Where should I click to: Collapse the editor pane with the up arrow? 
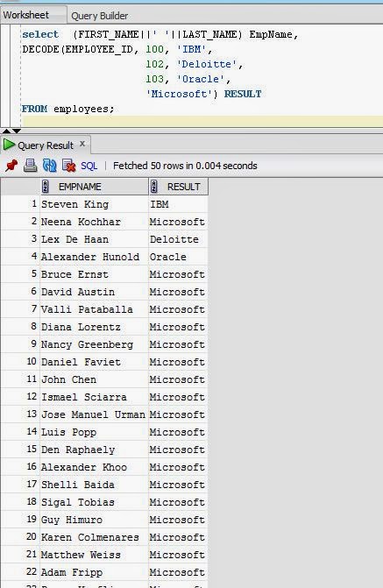6,131
